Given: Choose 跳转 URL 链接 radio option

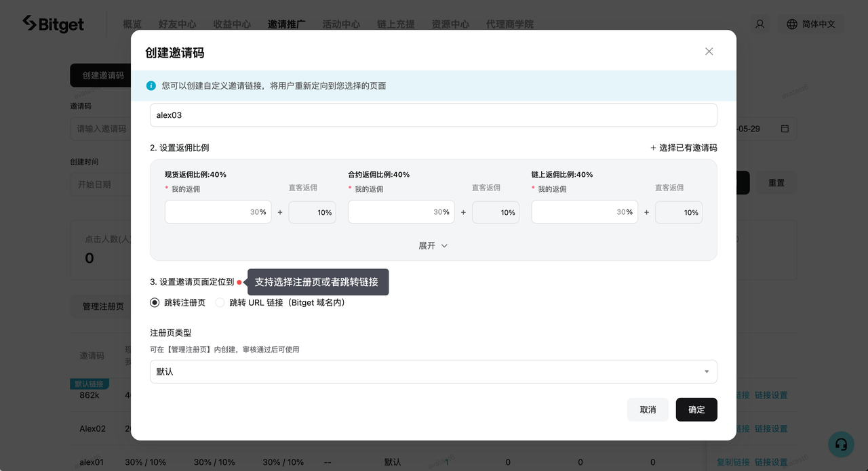Looking at the screenshot, I should coord(220,303).
